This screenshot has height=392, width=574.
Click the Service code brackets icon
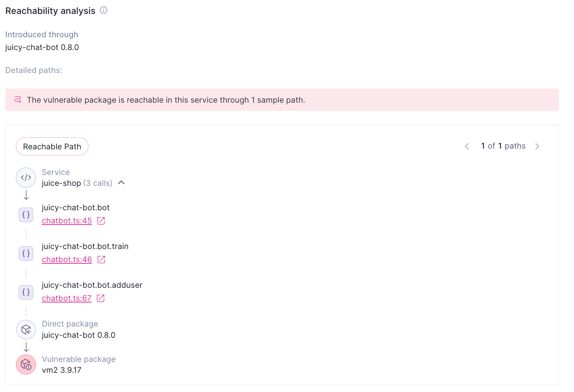click(26, 178)
